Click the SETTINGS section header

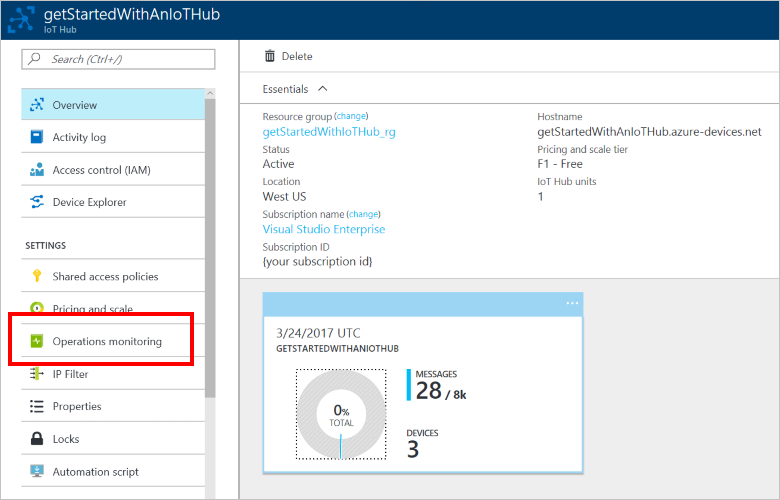pyautogui.click(x=46, y=245)
